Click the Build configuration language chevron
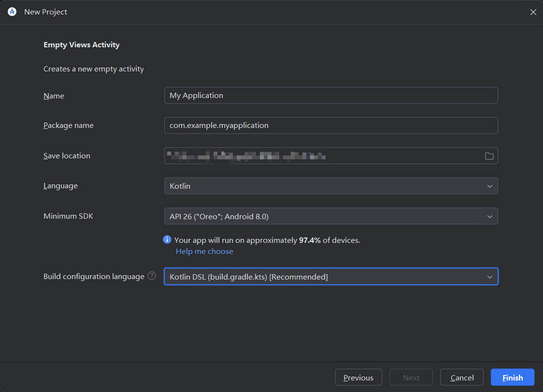 [x=490, y=276]
